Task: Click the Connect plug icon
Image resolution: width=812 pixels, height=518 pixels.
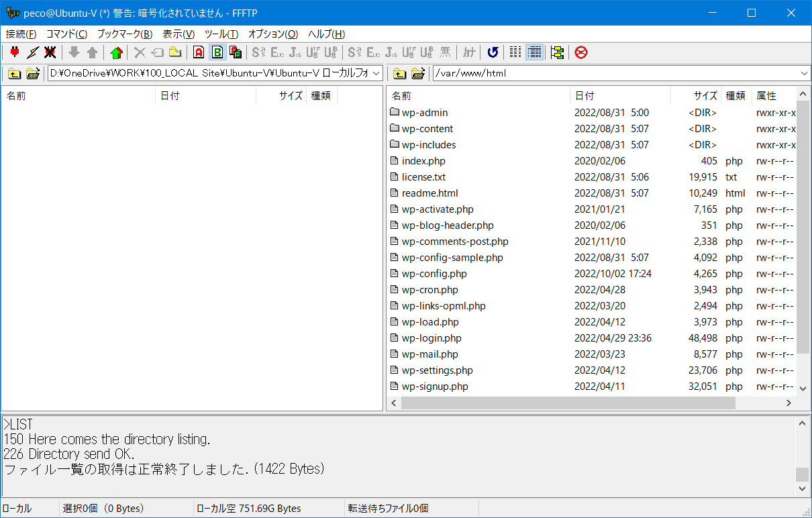Action: click(x=15, y=52)
